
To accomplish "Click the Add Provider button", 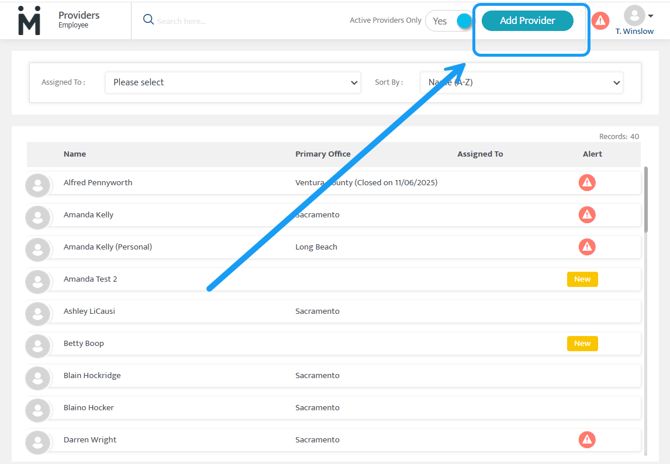I will click(527, 21).
